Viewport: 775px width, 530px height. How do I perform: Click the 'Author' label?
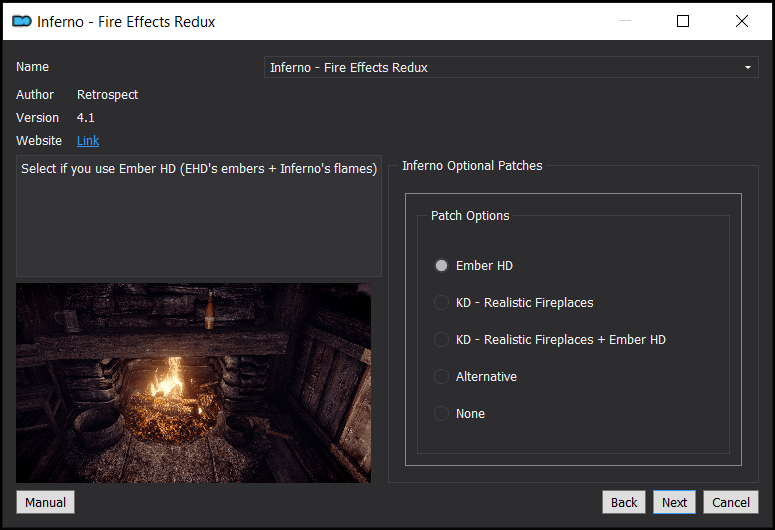click(x=35, y=94)
